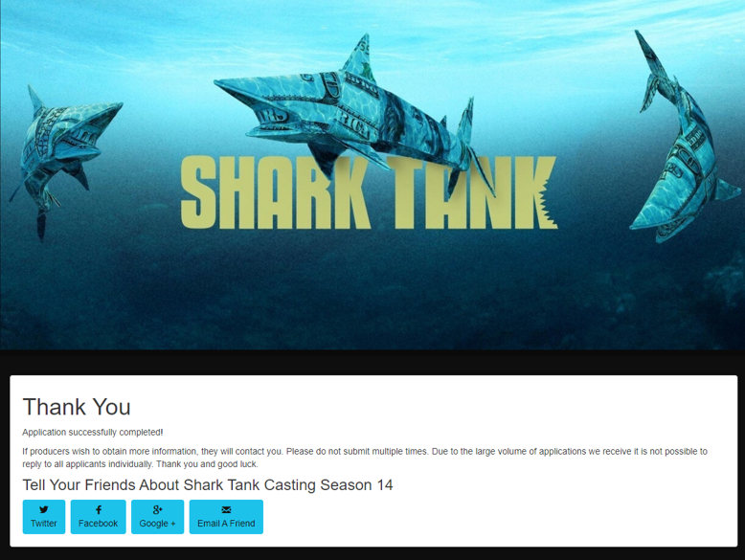Image resolution: width=745 pixels, height=560 pixels.
Task: Click the producers contact information paragraph
Action: pyautogui.click(x=365, y=458)
